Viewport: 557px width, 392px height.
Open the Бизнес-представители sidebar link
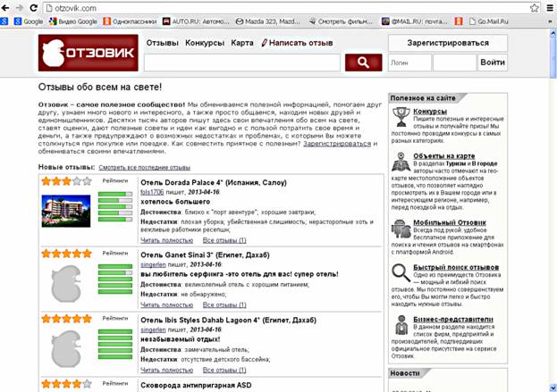[x=453, y=320]
